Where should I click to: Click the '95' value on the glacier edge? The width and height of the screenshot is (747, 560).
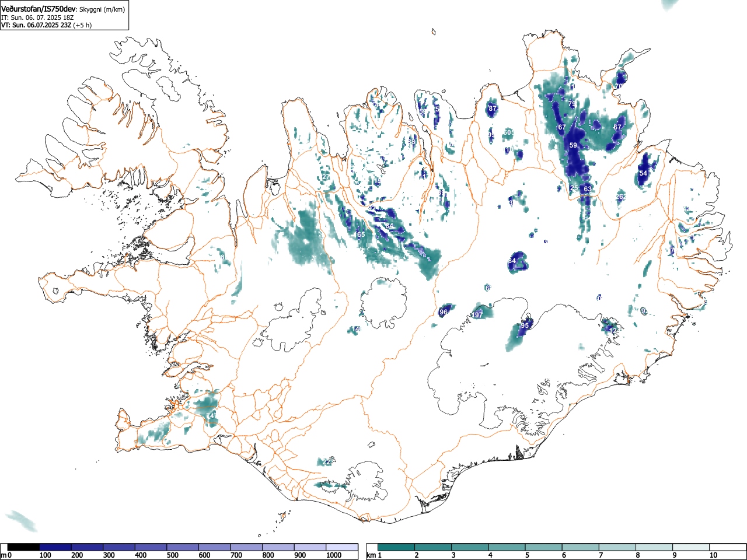tap(525, 325)
